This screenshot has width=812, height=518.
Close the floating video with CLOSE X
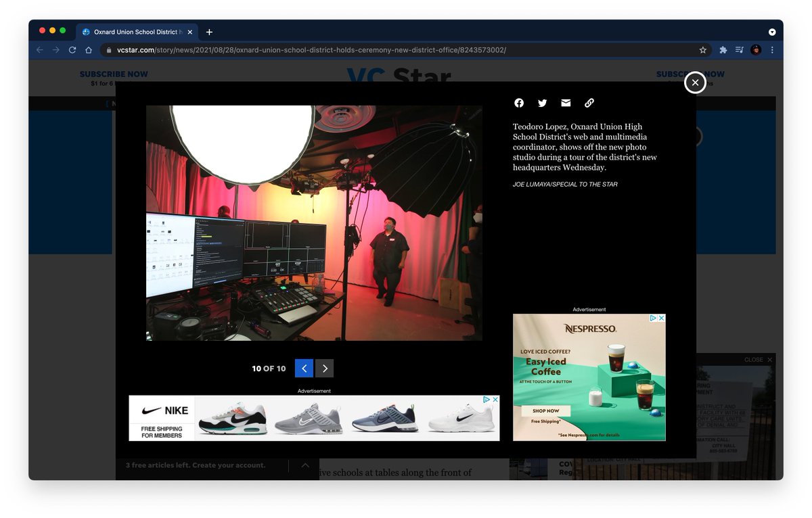point(758,360)
